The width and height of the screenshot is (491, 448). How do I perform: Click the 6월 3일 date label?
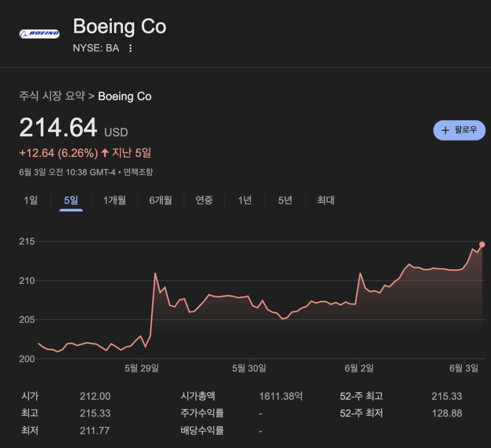pyautogui.click(x=464, y=368)
